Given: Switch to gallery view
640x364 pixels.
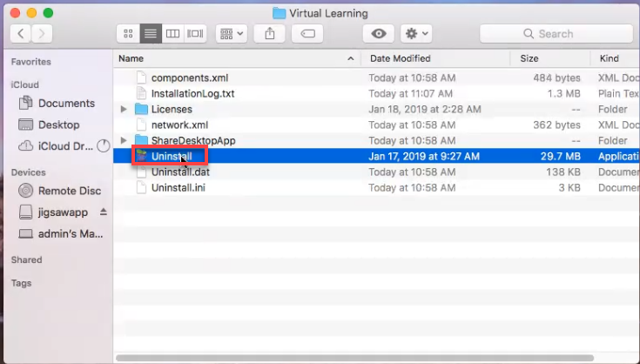Looking at the screenshot, I should [196, 33].
